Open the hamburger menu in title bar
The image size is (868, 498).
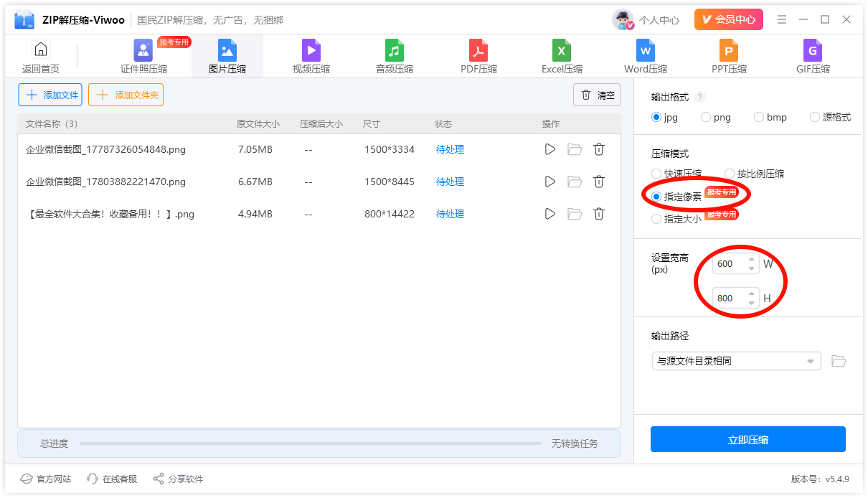pos(782,19)
